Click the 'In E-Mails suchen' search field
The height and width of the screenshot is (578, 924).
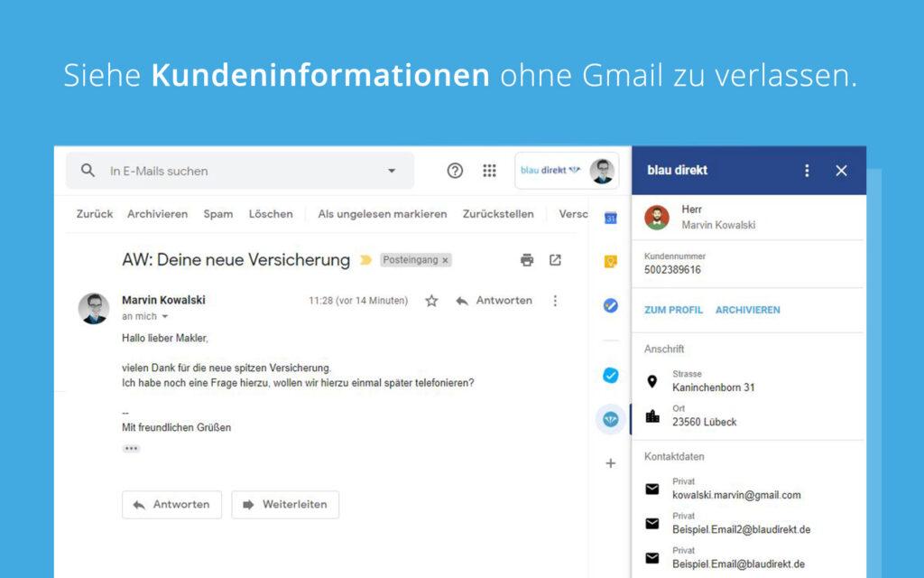point(180,170)
